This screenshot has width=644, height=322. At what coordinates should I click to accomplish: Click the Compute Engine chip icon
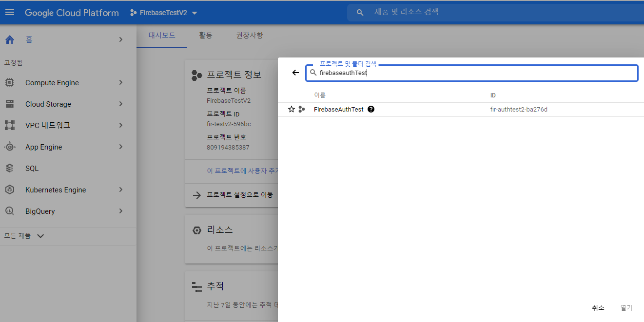pos(10,83)
